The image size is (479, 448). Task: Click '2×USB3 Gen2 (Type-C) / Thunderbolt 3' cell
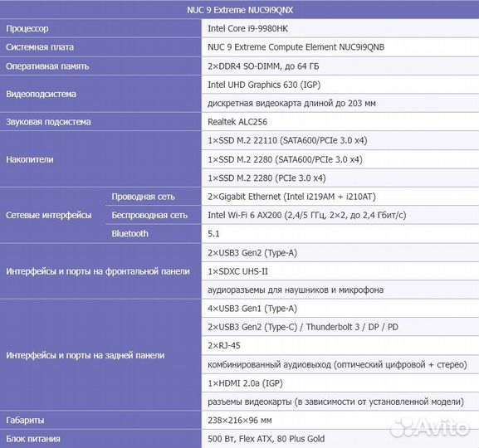[340, 327]
